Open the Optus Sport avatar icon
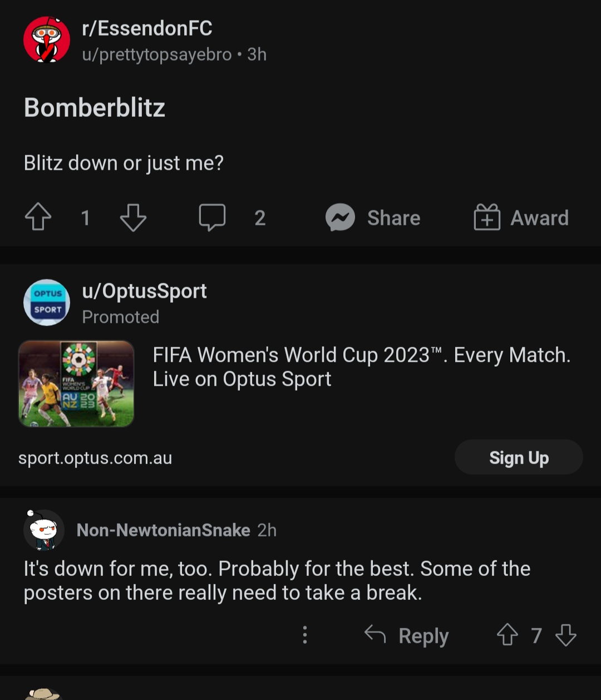The height and width of the screenshot is (700, 601). pos(47,302)
